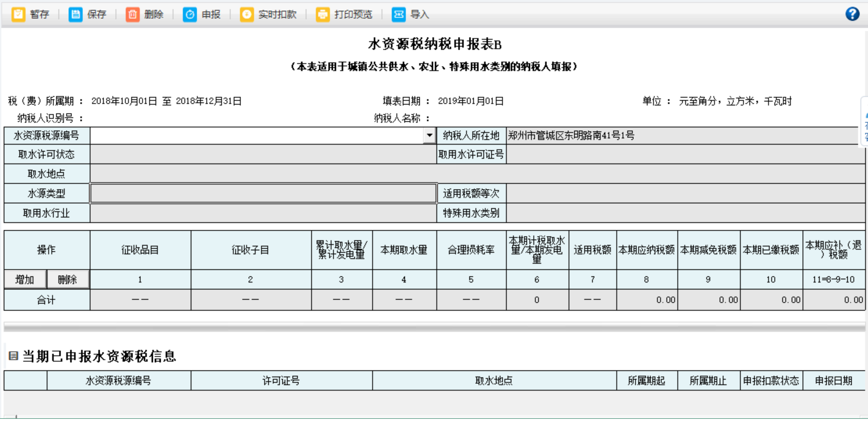
Task: Click the toolbar 删除 trash icon
Action: coord(132,14)
